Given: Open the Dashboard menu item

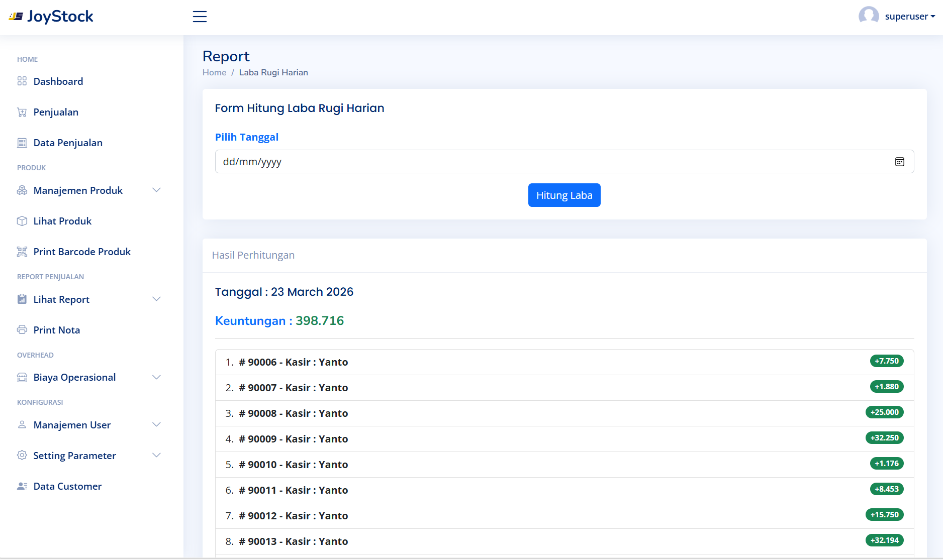Looking at the screenshot, I should click(91, 81).
